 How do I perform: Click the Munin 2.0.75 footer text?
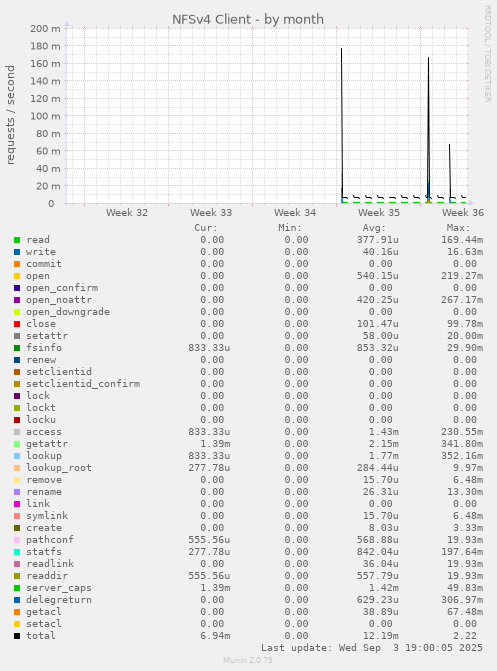pos(248,660)
